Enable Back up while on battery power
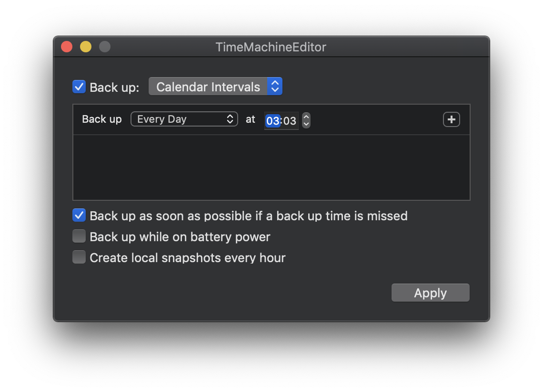Viewport: 543px width, 392px height. 79,236
